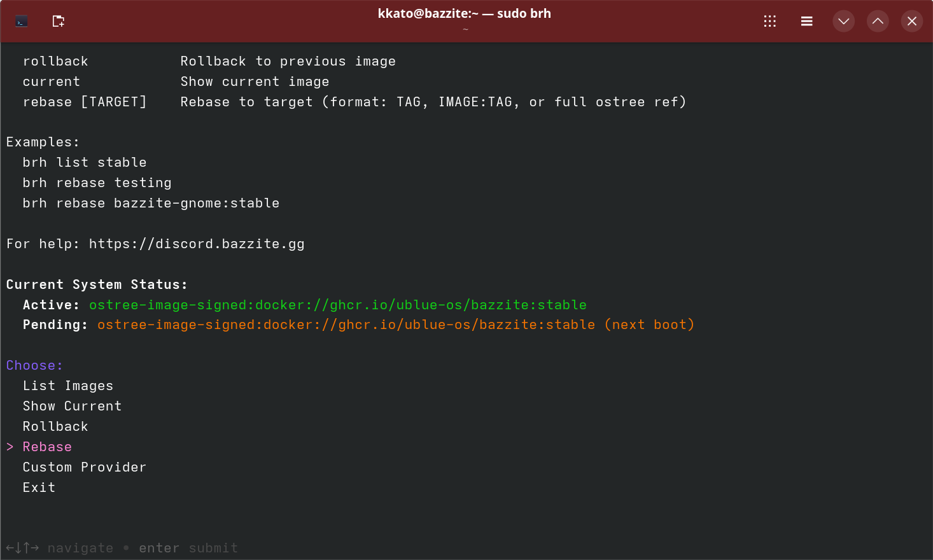Open a new tab with the folder-plus icon

pyautogui.click(x=58, y=21)
